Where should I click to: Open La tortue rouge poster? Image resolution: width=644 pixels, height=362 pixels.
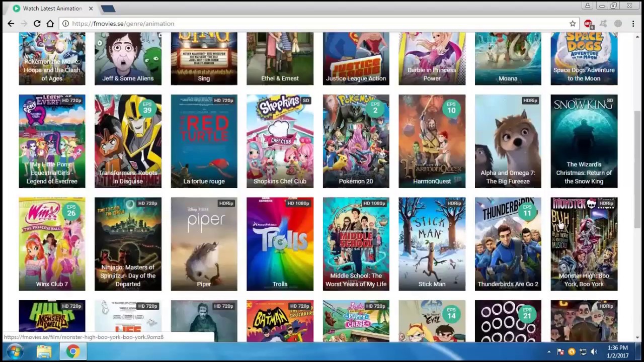coord(204,141)
